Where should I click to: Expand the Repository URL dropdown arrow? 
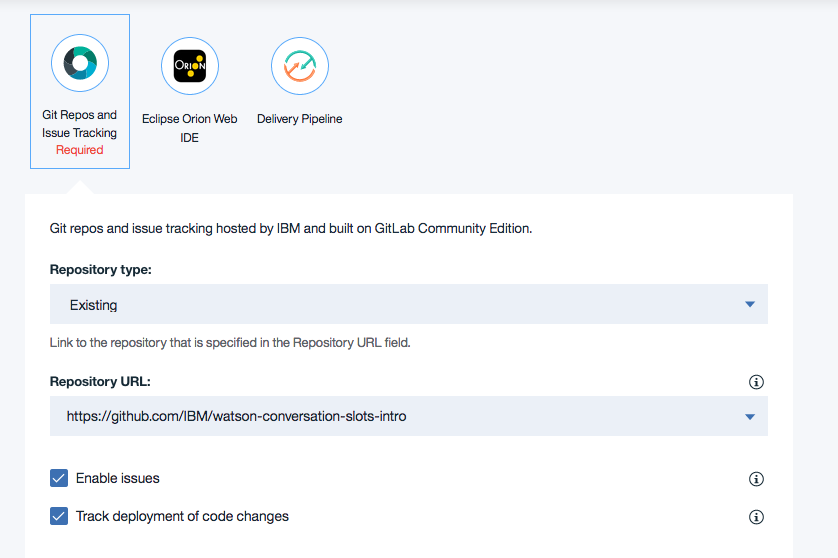(750, 416)
